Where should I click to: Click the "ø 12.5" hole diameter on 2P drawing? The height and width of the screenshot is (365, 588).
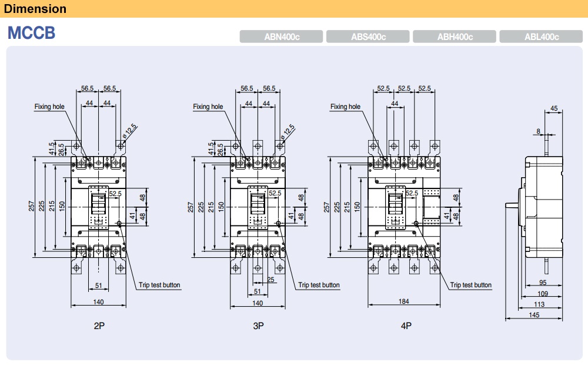pos(130,131)
